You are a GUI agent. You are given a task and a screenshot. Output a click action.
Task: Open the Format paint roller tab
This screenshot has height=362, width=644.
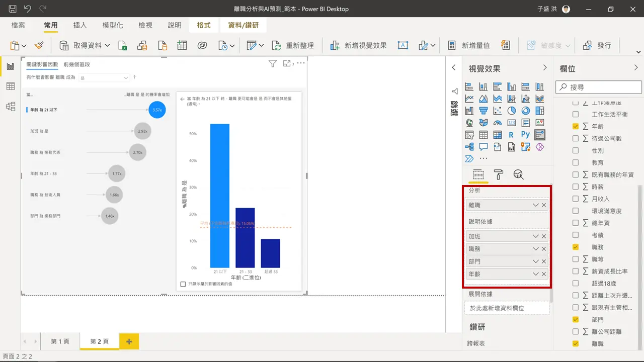click(x=499, y=174)
